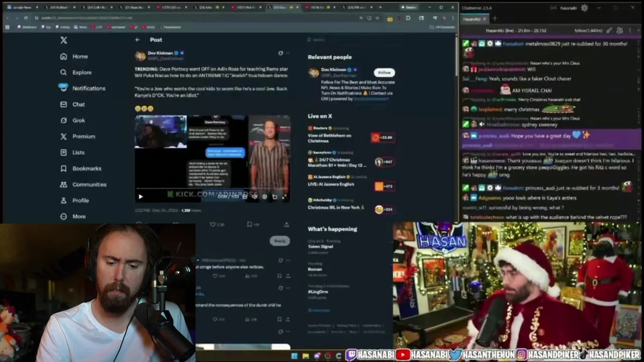The height and width of the screenshot is (362, 644).
Task: Click the Explore magnifier icon
Action: [63, 72]
